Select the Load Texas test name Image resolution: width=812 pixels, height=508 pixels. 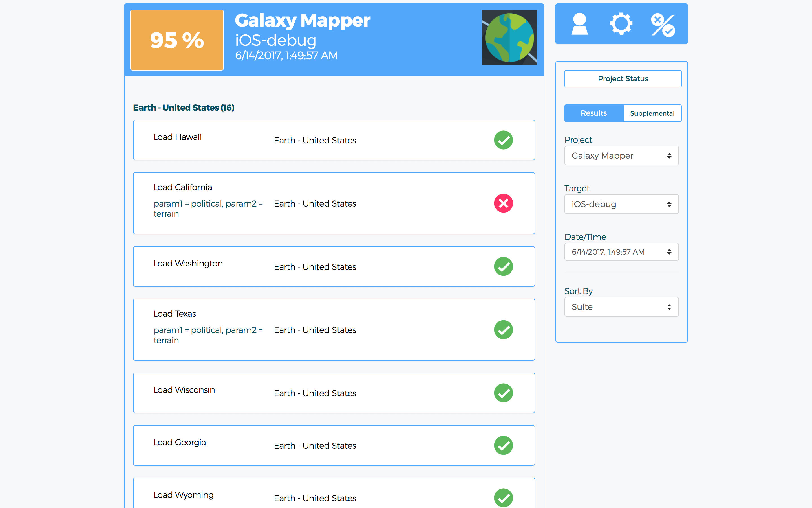(175, 314)
